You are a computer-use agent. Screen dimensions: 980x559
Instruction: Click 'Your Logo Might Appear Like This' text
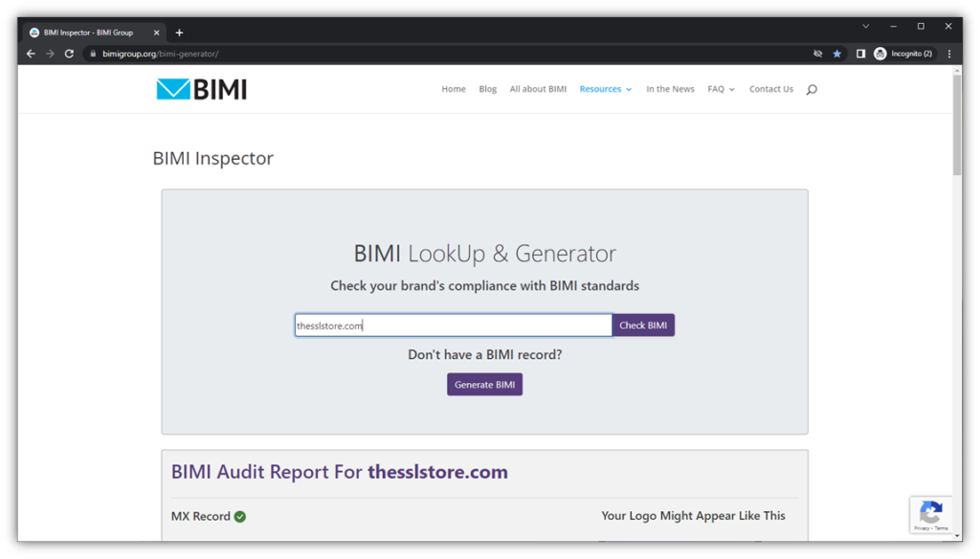tap(693, 516)
